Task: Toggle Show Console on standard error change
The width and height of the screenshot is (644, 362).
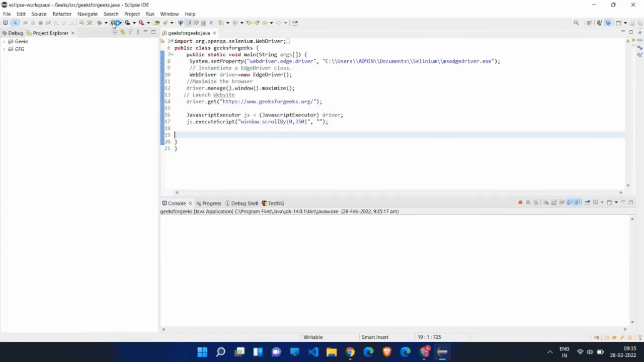Action: pyautogui.click(x=577, y=202)
